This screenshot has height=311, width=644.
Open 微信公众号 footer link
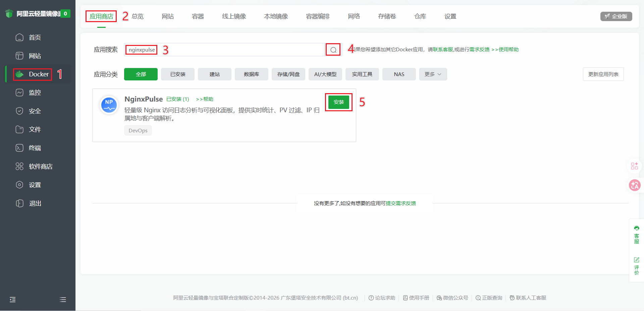(452, 298)
